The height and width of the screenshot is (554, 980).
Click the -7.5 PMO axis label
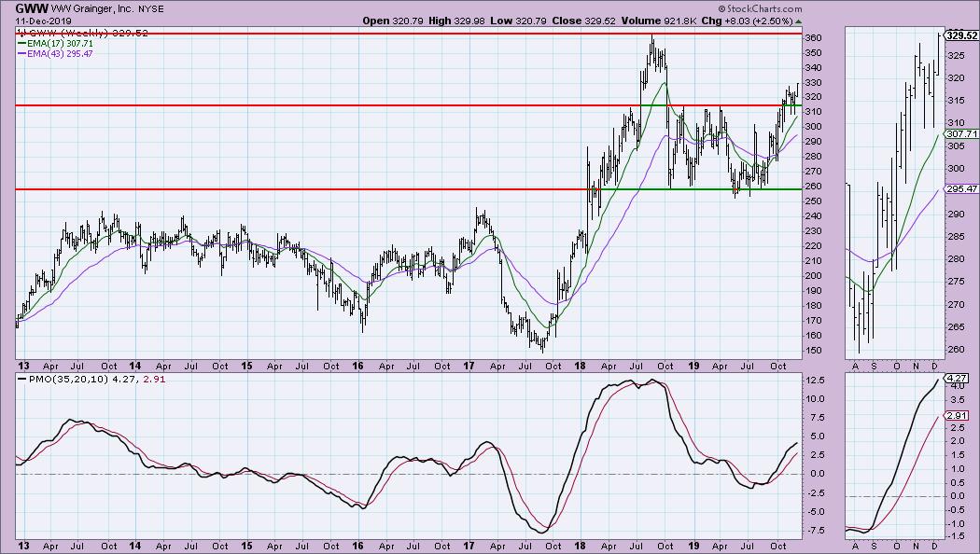click(817, 531)
